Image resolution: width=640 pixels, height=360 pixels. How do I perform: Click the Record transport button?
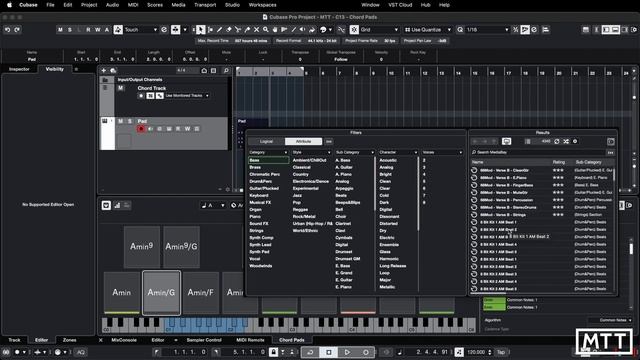366,352
